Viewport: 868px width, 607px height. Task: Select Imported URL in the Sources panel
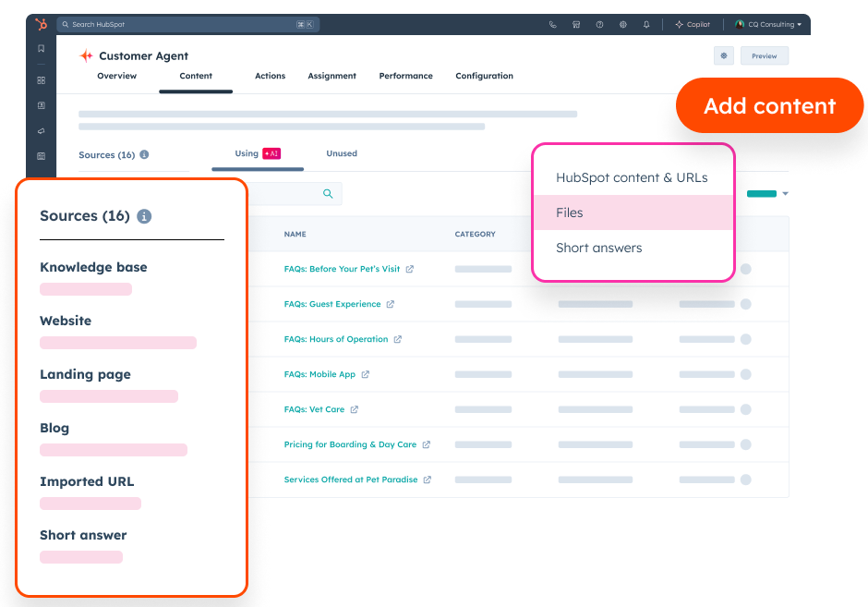87,482
